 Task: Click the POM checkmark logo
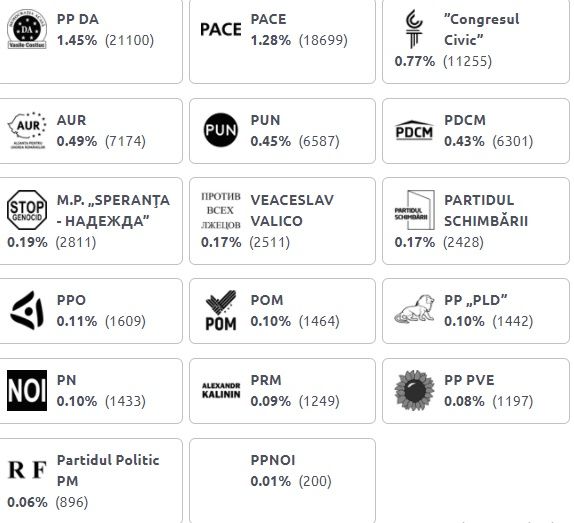tap(221, 310)
